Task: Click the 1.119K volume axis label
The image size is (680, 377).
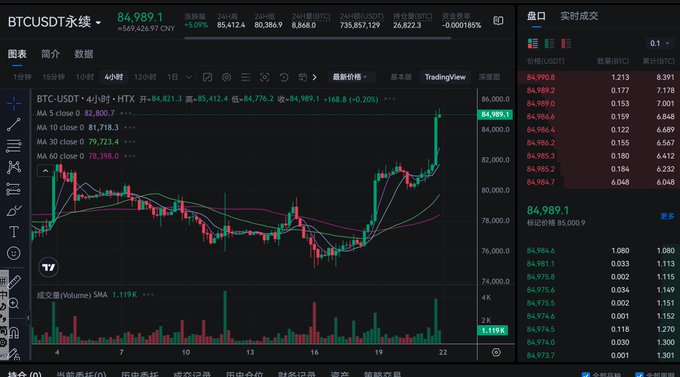Action: click(493, 331)
